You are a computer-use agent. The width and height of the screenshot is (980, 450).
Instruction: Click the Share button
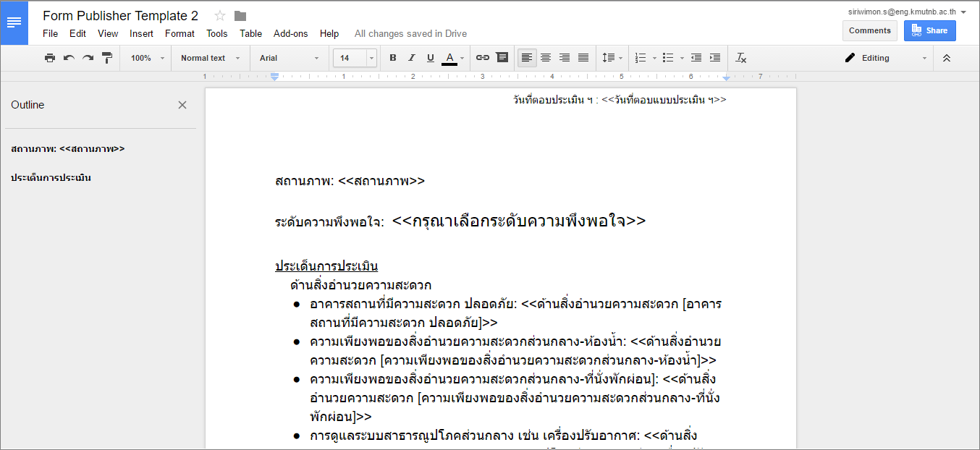tap(929, 30)
